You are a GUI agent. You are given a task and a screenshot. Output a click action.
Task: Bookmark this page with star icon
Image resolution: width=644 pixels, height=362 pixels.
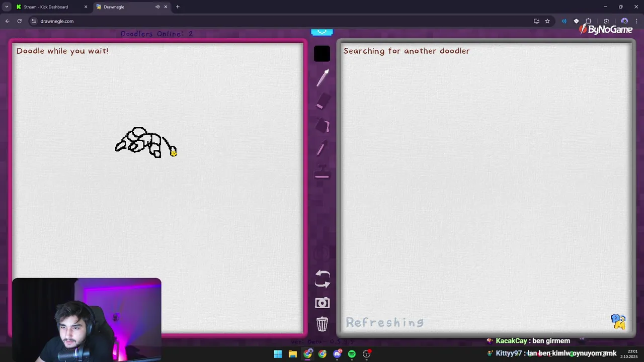point(547,21)
